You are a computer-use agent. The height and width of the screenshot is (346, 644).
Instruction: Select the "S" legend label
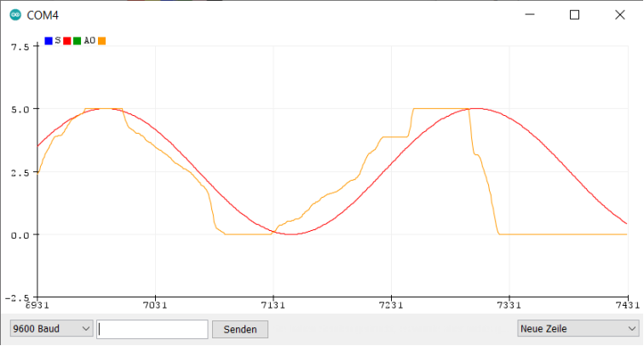[58, 40]
